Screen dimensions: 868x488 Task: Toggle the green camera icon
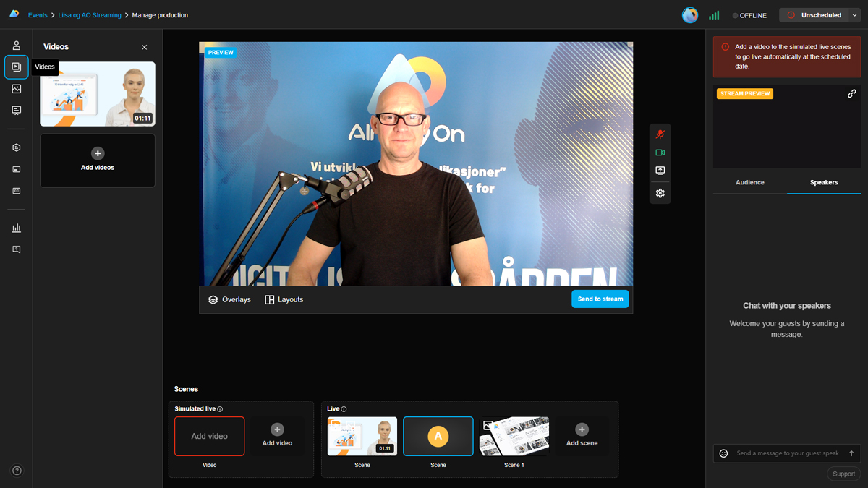coord(660,153)
